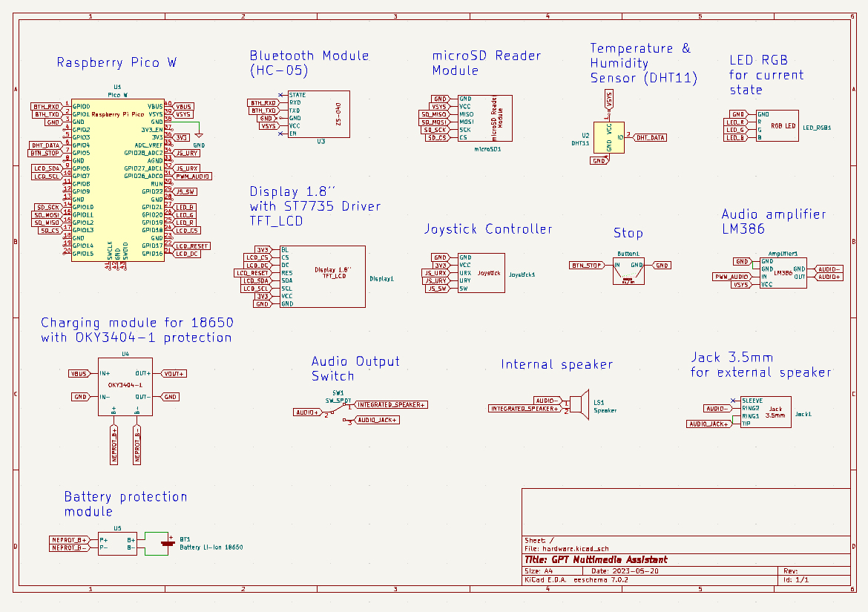Viewport: 868px width, 612px height.
Task: Click the GND power symbol beside the Pico
Action: pos(199,135)
